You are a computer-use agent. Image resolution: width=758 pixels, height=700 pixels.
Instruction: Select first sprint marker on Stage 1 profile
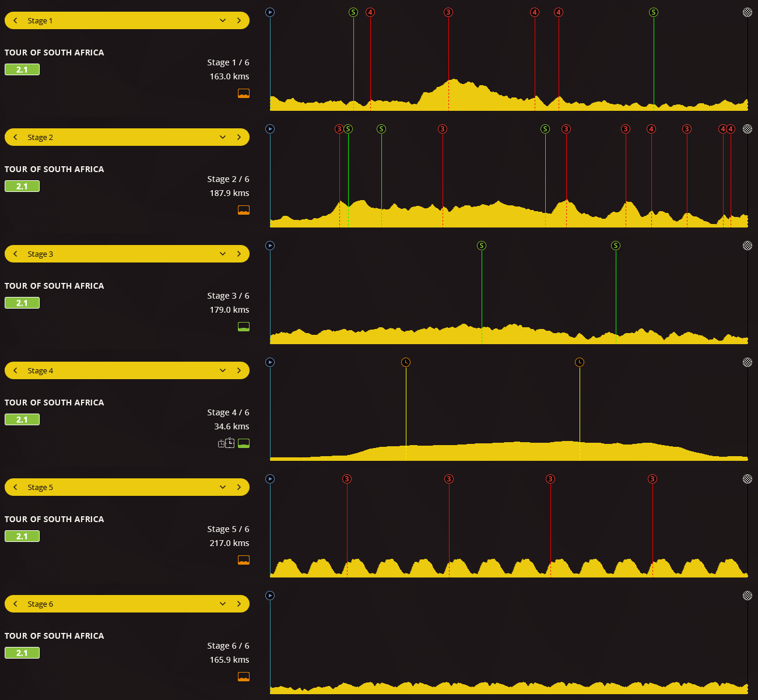tap(353, 12)
